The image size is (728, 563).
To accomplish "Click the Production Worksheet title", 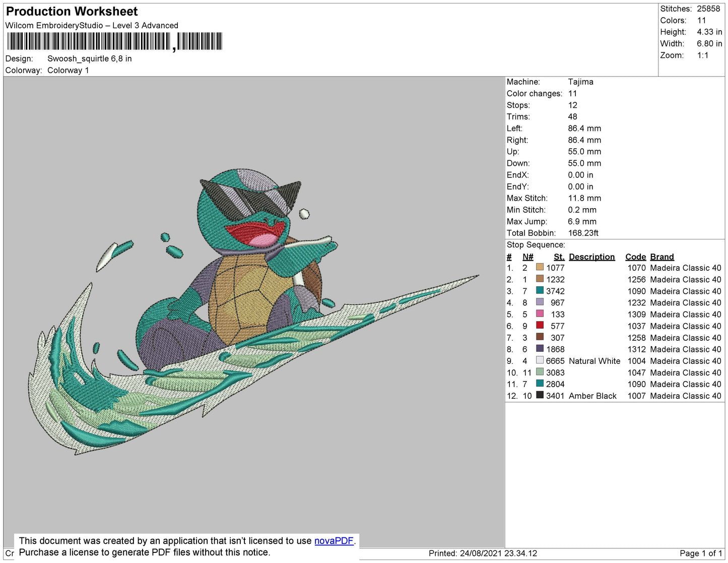I will pos(72,12).
